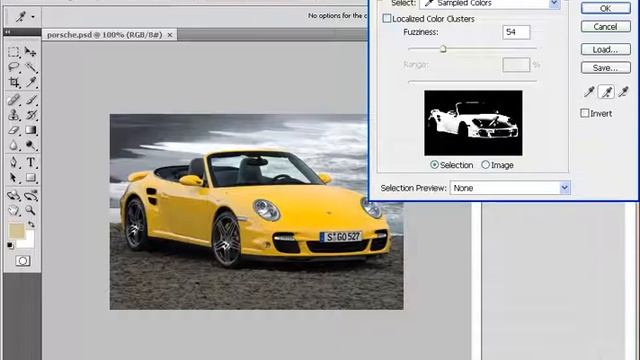The image size is (640, 360).
Task: Select the Healing Brush tool
Action: (x=13, y=100)
